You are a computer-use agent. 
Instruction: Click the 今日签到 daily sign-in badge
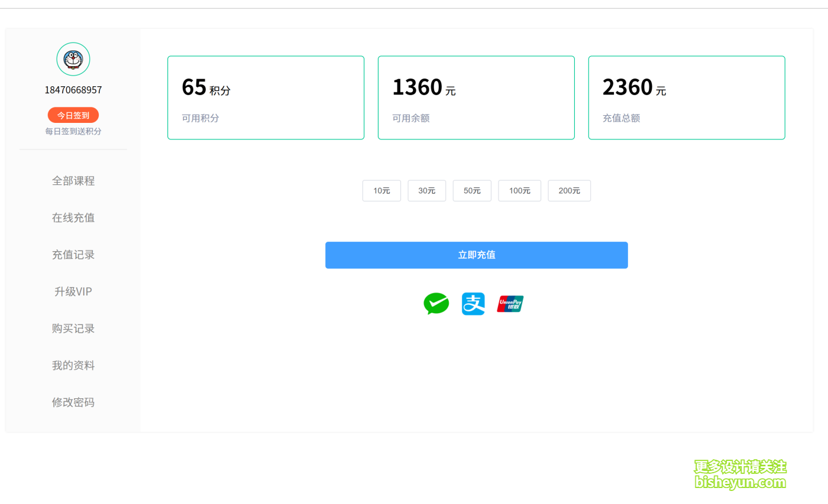tap(73, 115)
